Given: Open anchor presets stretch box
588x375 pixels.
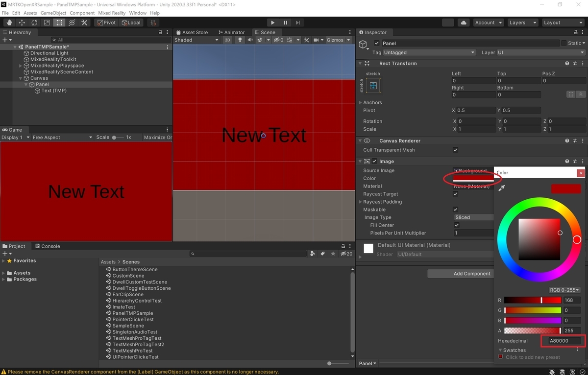Looking at the screenshot, I should click(x=373, y=86).
